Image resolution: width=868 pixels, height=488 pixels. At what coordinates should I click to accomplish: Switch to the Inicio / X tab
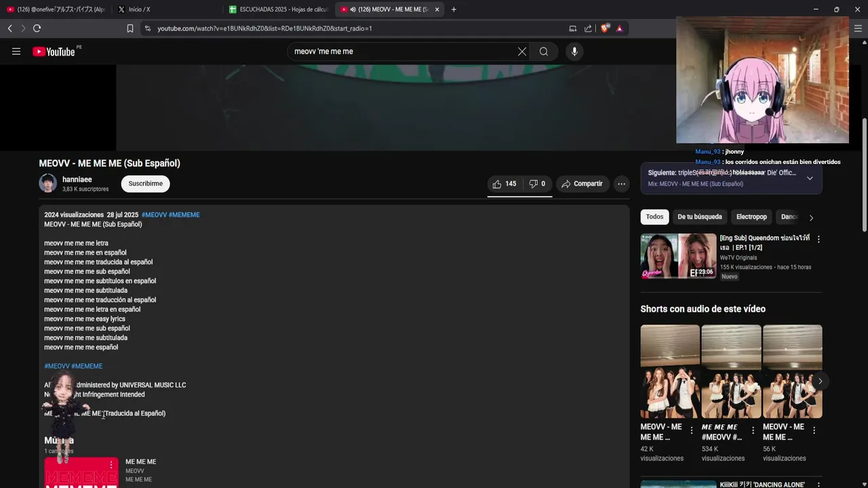point(166,9)
